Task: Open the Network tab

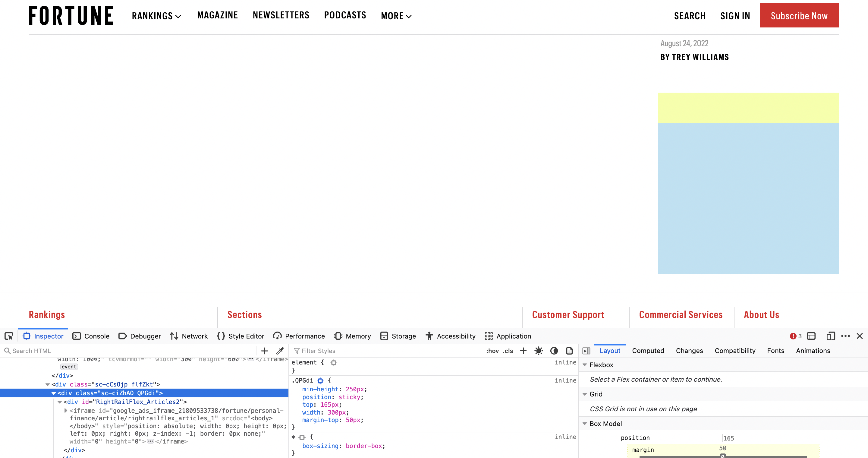Action: point(189,336)
